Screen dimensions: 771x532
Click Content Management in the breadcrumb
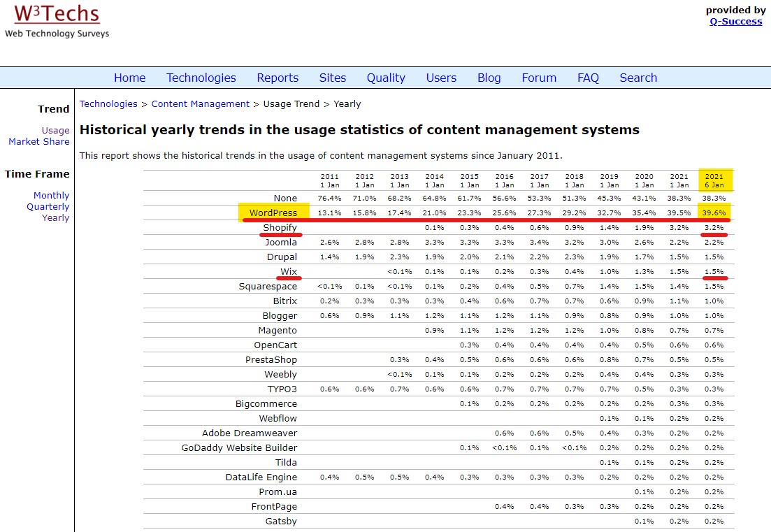pos(201,103)
